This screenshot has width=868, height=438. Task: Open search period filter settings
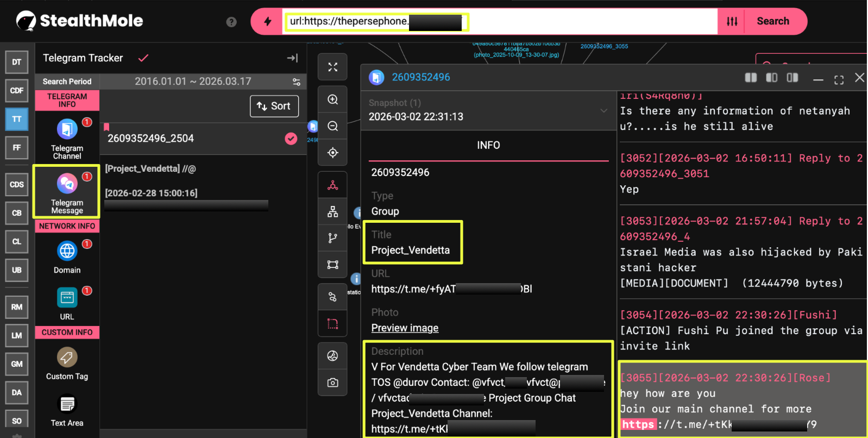pyautogui.click(x=297, y=82)
